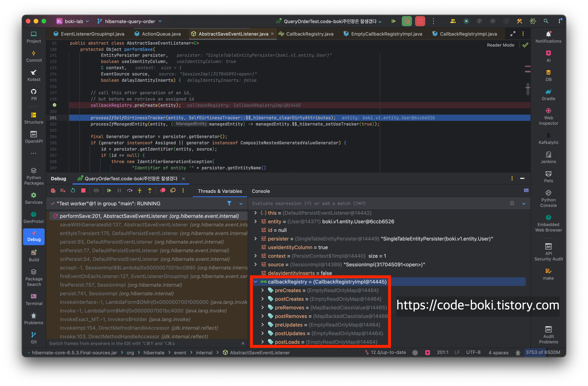Toggle Mute Breakpoints icon
This screenshot has height=386, width=588.
click(173, 191)
